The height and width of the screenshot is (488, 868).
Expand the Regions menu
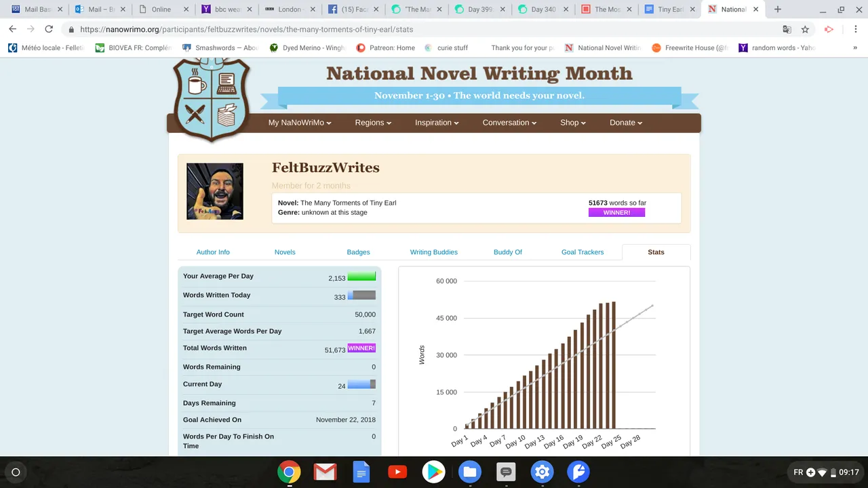[x=374, y=123]
